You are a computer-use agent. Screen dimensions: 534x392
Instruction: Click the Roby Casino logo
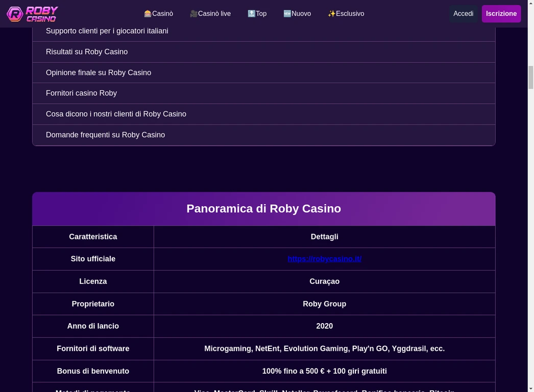point(32,14)
